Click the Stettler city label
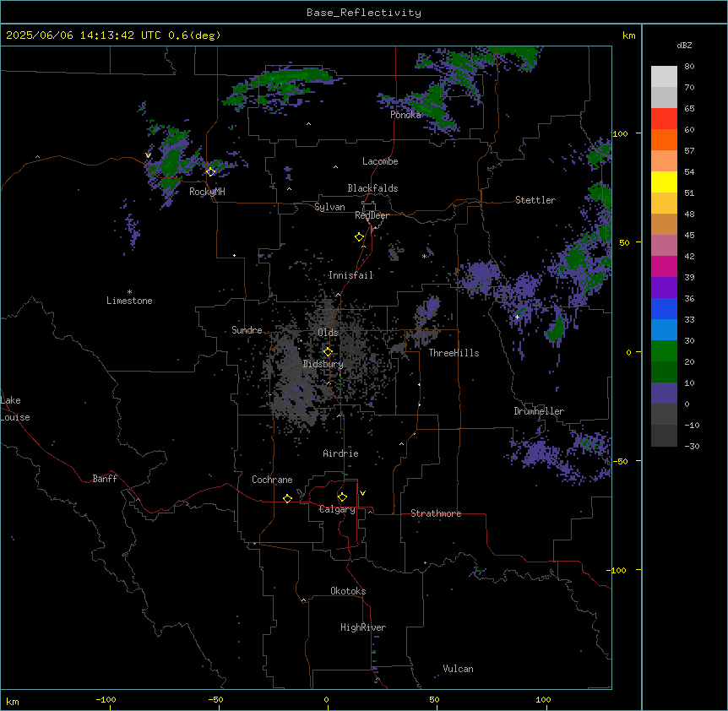 (535, 200)
